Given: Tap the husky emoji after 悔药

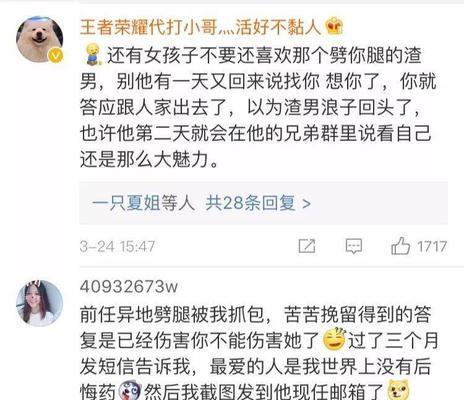Looking at the screenshot, I should tap(130, 391).
